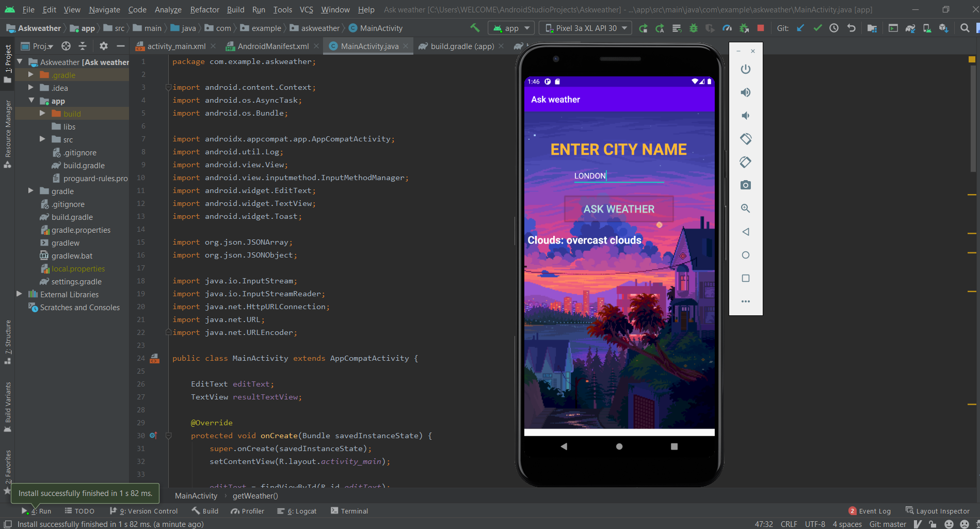The width and height of the screenshot is (980, 529).
Task: Click emulator zoom magnifier icon
Action: 746,209
